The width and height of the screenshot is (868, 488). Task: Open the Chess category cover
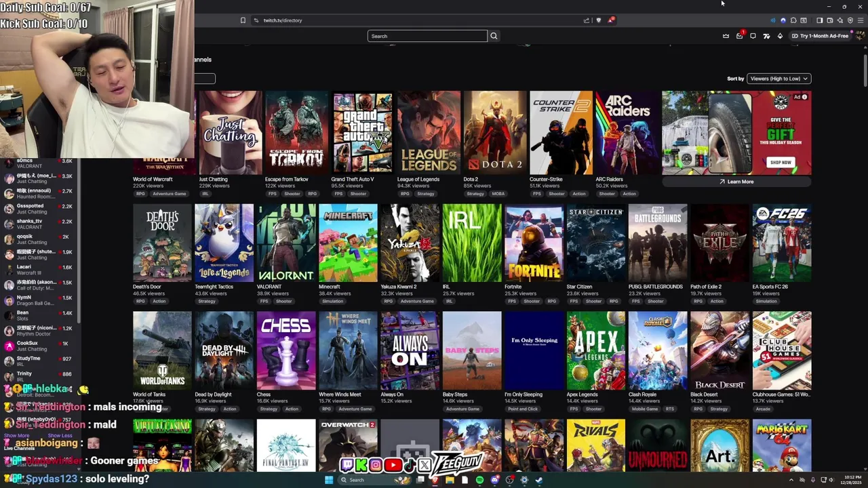(286, 350)
